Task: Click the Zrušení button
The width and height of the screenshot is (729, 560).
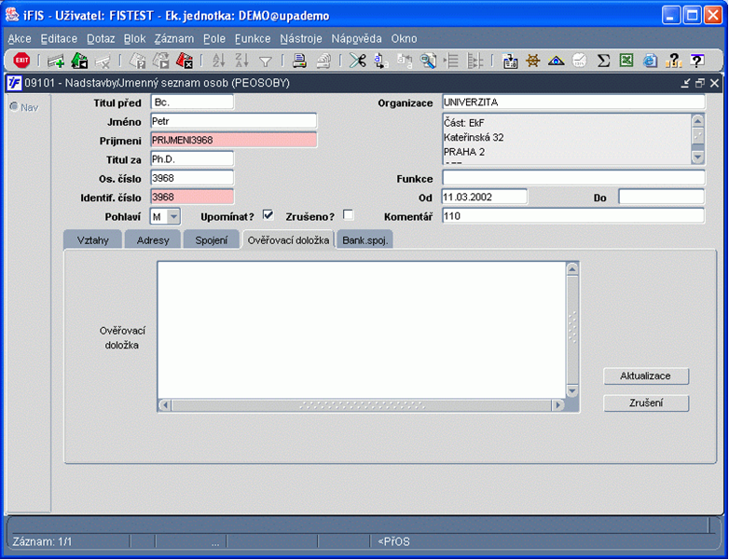Action: (x=646, y=403)
